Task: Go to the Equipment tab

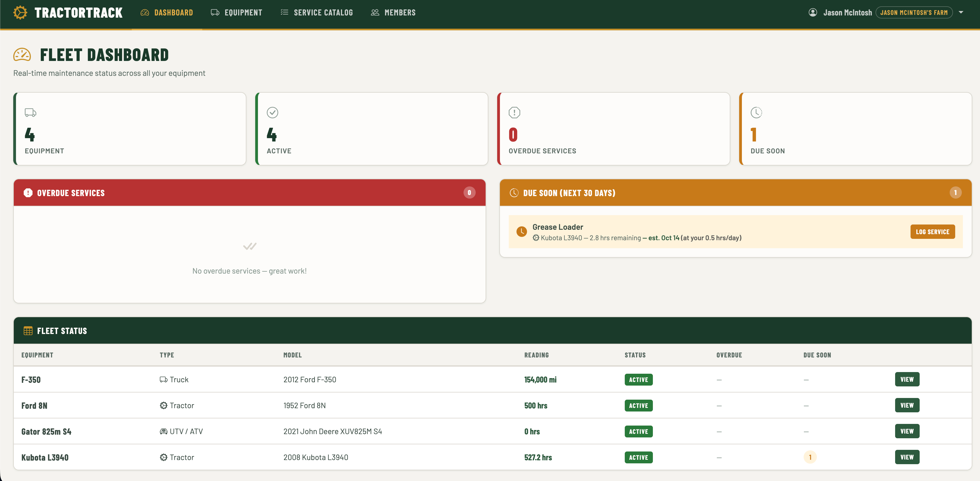Action: (x=237, y=13)
